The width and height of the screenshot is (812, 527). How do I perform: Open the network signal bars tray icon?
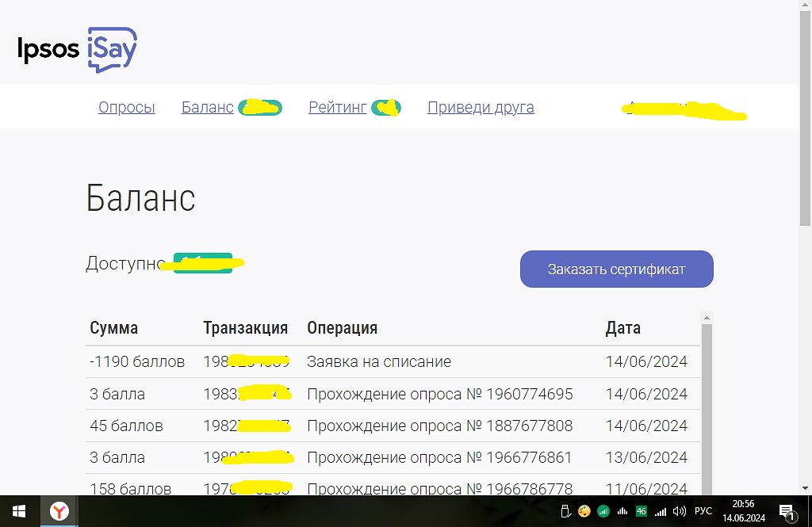tap(660, 511)
